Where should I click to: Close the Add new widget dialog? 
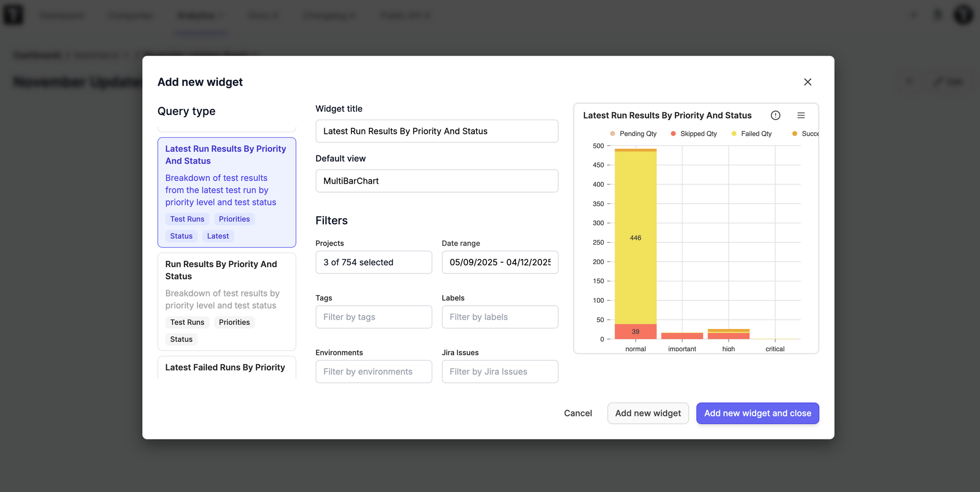pos(808,82)
